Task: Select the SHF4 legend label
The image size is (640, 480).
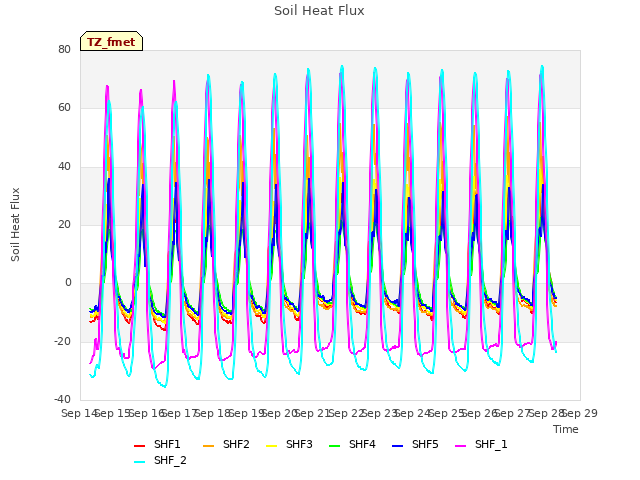Action: pos(362,444)
